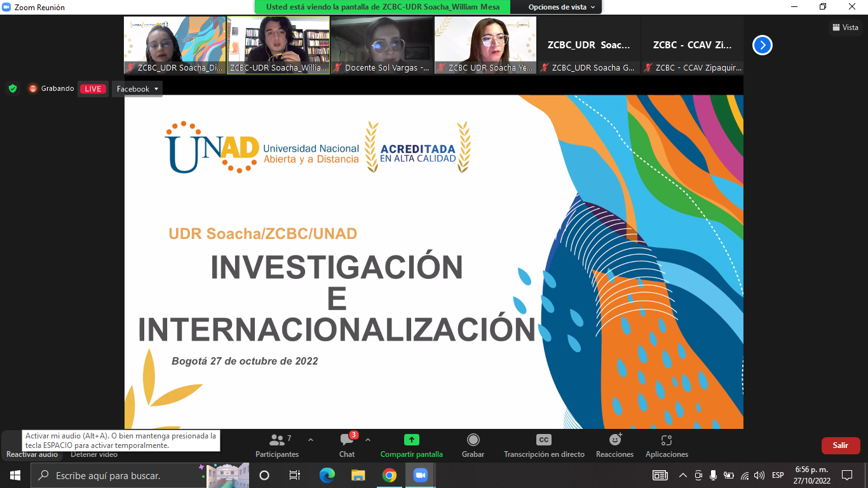The width and height of the screenshot is (868, 488).
Task: Open the Facebook live stream dropdown
Action: (x=137, y=89)
